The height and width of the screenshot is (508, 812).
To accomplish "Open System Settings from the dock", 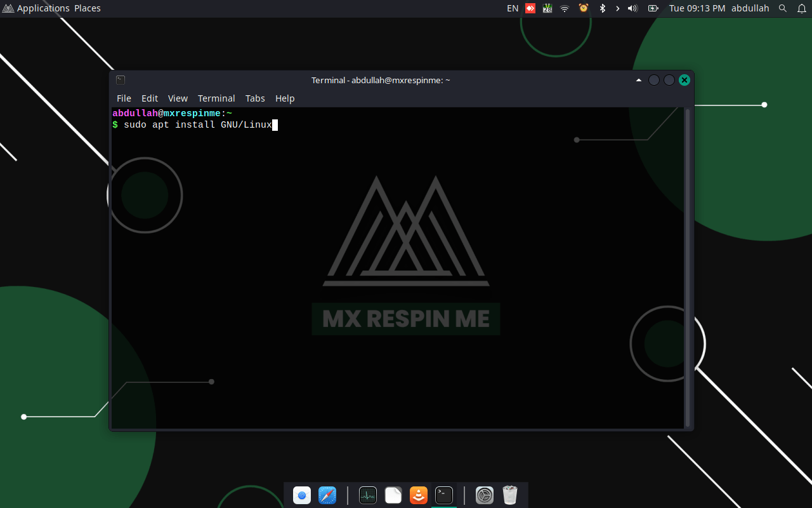I will [485, 495].
